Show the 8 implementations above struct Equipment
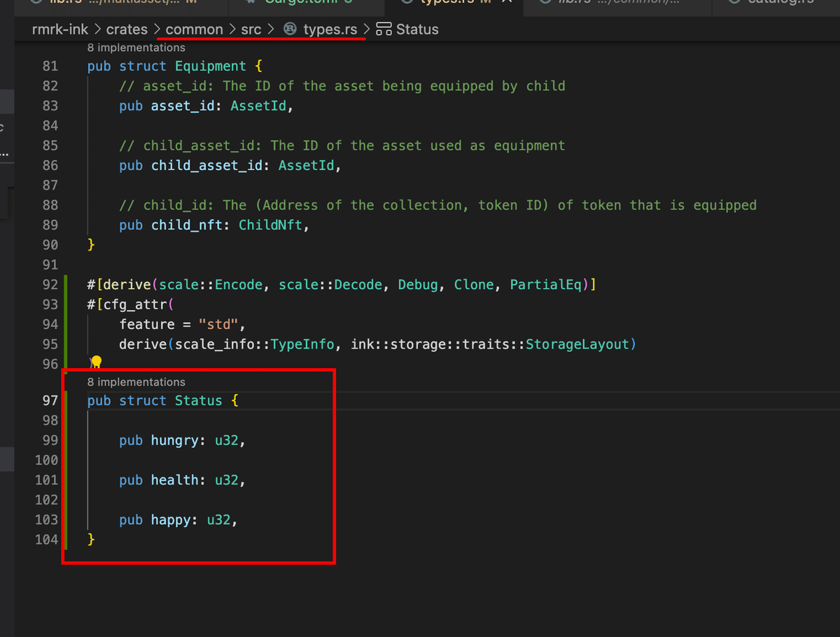840x637 pixels. click(136, 48)
